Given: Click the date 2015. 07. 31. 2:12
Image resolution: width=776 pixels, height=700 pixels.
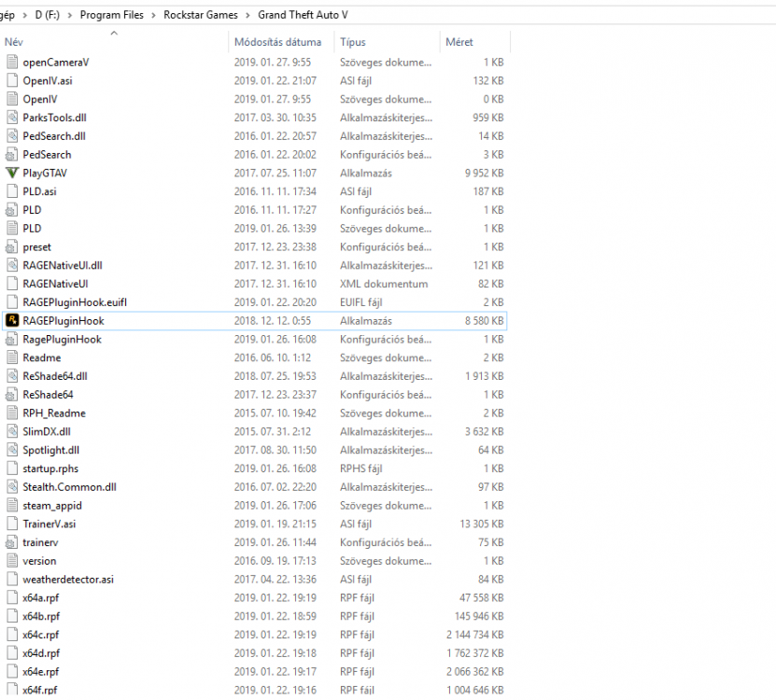Looking at the screenshot, I should (273, 432).
